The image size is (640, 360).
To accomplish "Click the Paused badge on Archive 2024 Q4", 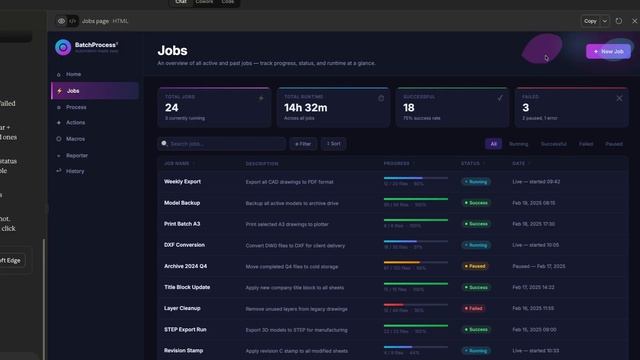I will point(475,266).
